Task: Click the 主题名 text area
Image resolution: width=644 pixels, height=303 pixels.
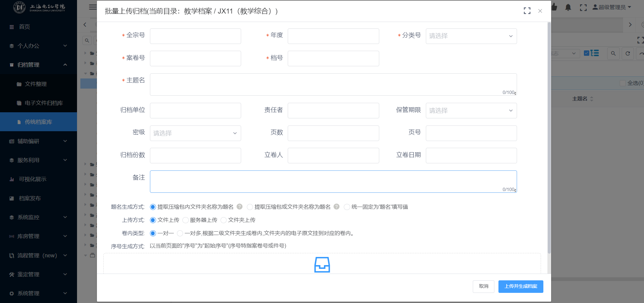Action: click(333, 84)
